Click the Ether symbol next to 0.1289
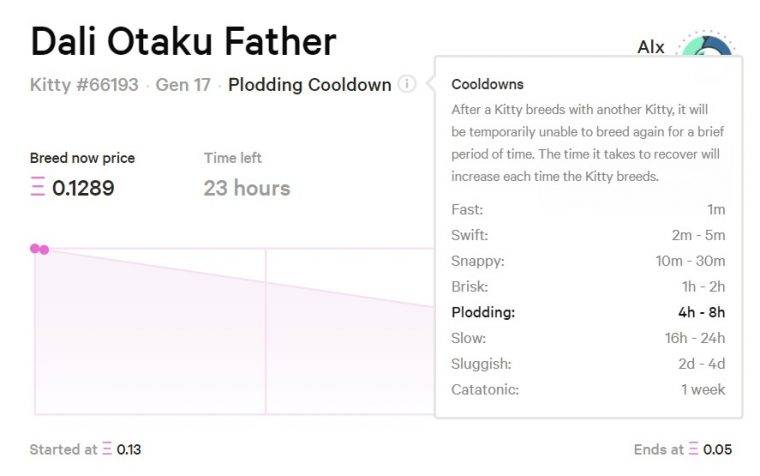The width and height of the screenshot is (760, 476). [x=37, y=188]
